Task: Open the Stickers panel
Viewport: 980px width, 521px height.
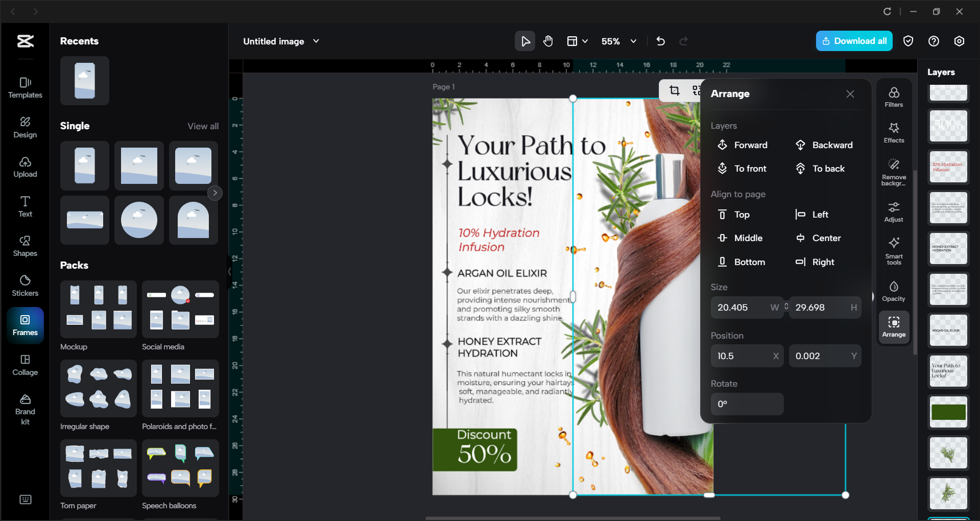Action: (x=25, y=285)
